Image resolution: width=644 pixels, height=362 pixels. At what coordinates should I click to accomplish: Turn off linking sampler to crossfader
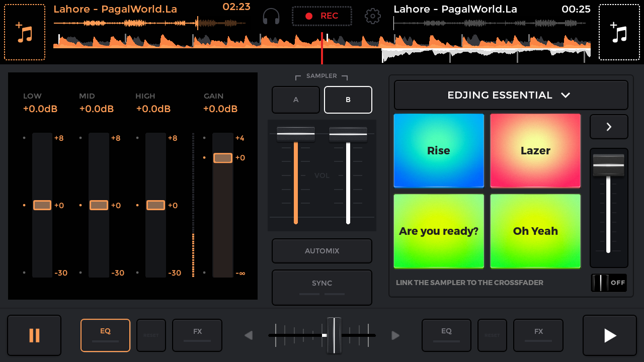click(x=608, y=283)
